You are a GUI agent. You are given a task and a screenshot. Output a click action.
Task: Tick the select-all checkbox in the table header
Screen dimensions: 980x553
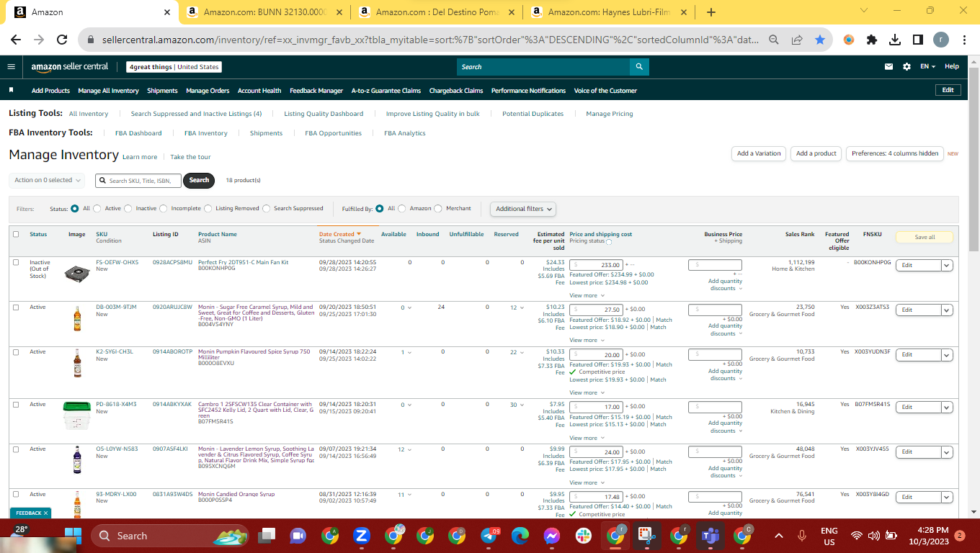click(16, 234)
